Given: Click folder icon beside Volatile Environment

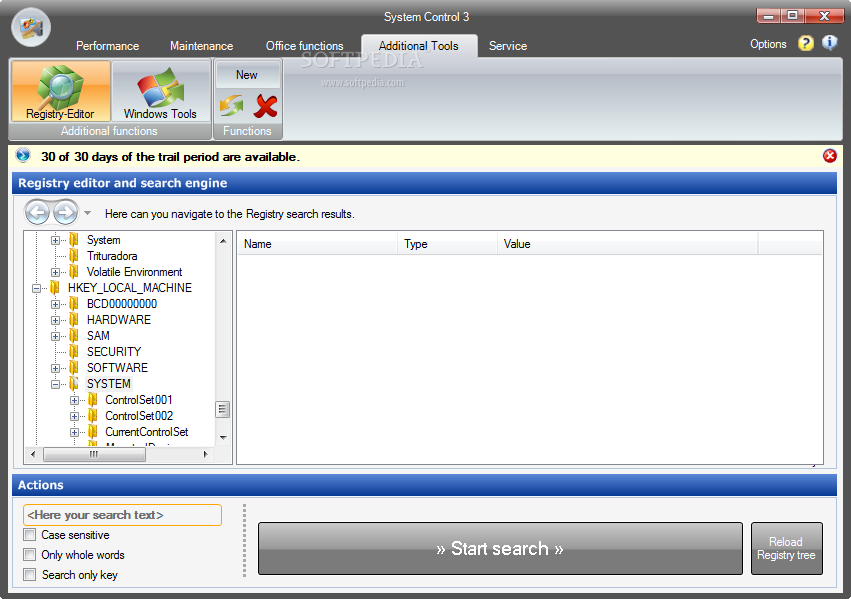Looking at the screenshot, I should 74,272.
